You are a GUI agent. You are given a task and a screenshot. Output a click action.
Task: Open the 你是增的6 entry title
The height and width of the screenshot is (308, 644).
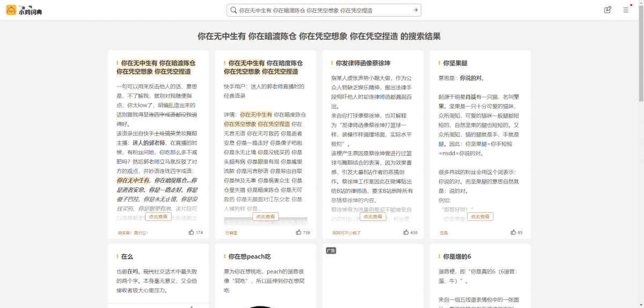[457, 256]
